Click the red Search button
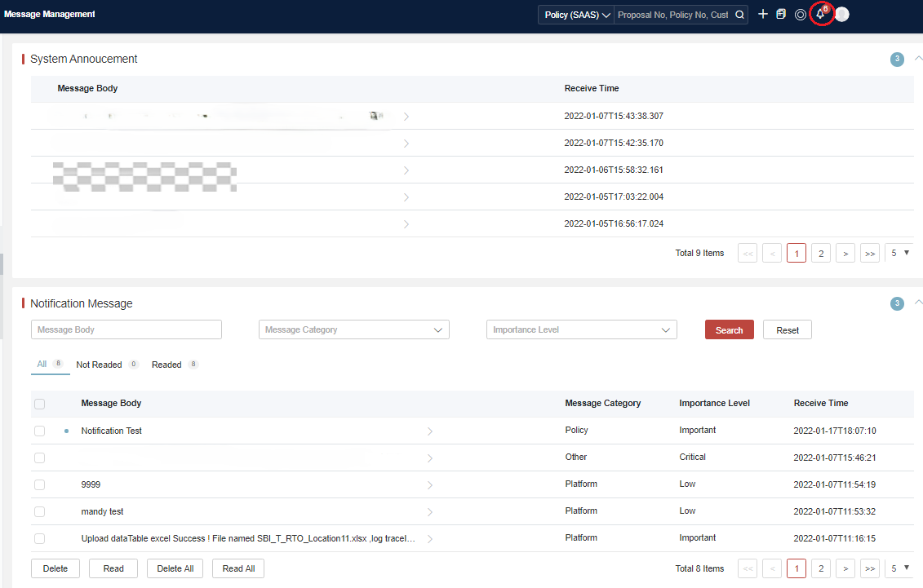Image resolution: width=923 pixels, height=588 pixels. click(729, 330)
